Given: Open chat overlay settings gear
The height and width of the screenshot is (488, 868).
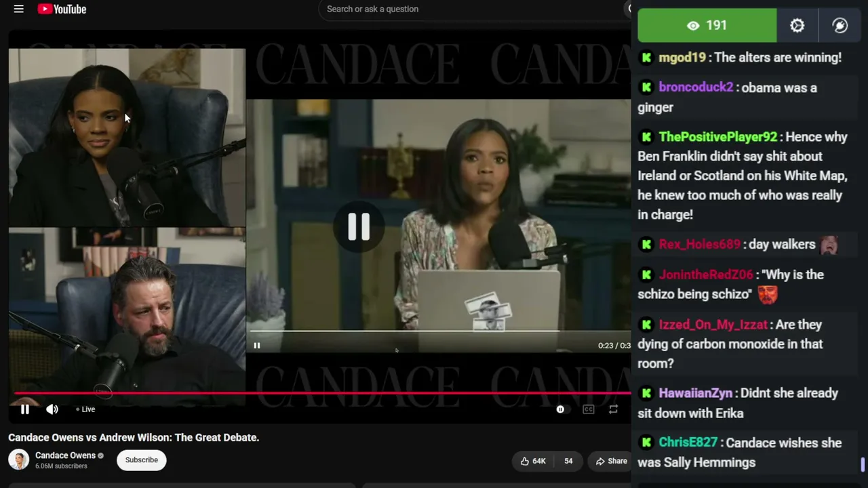Looking at the screenshot, I should point(797,25).
